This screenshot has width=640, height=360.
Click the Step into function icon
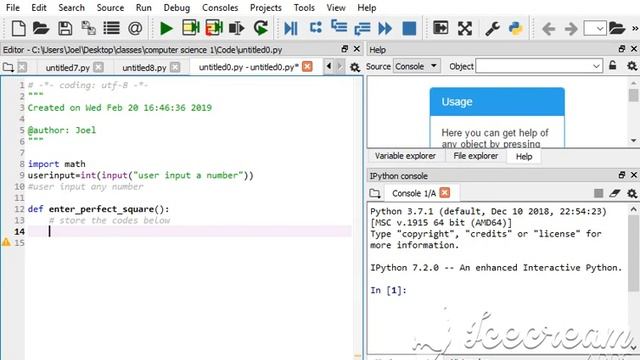click(339, 27)
